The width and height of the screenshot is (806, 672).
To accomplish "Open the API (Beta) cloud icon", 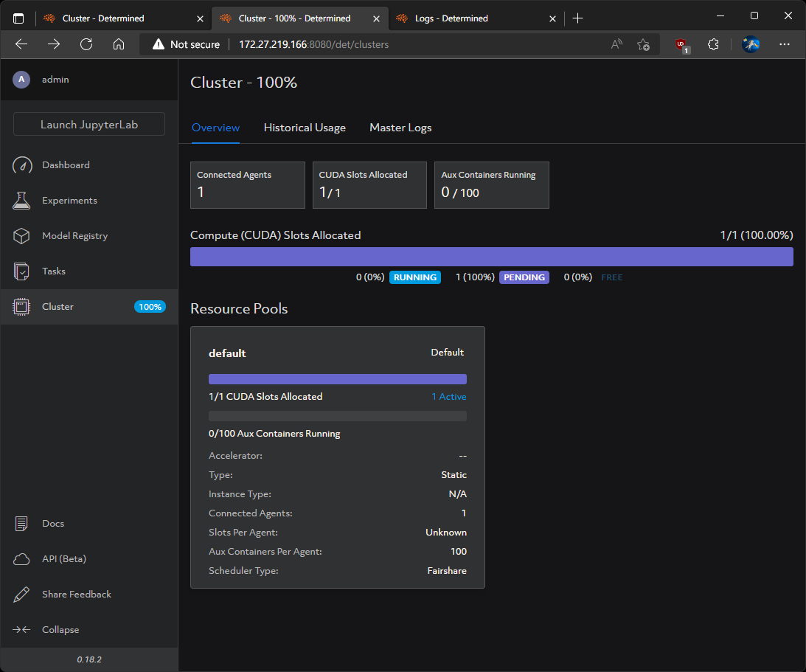I will point(21,559).
